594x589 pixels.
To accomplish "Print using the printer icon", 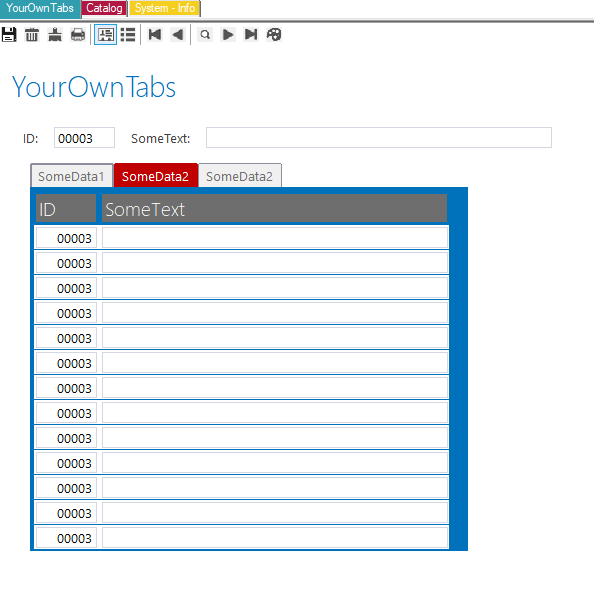I will tap(78, 34).
